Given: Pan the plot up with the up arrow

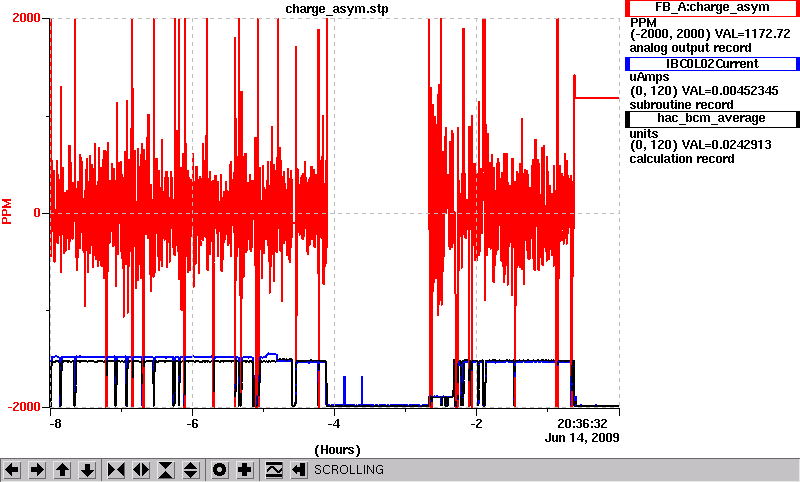Looking at the screenshot, I should point(62,470).
